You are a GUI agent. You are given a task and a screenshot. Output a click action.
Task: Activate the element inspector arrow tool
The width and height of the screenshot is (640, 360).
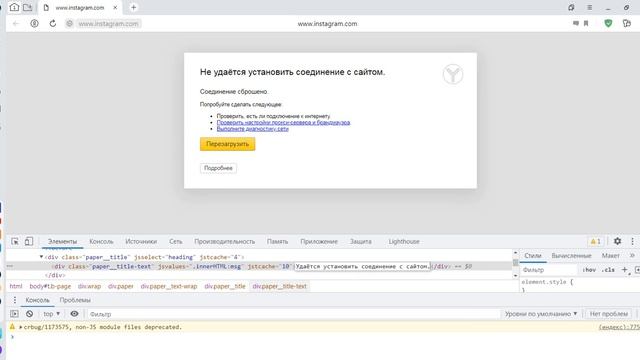[x=15, y=241]
